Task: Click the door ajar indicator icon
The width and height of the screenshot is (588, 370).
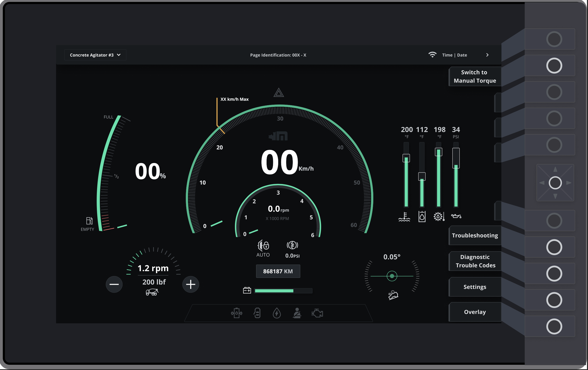Action: pos(257,313)
